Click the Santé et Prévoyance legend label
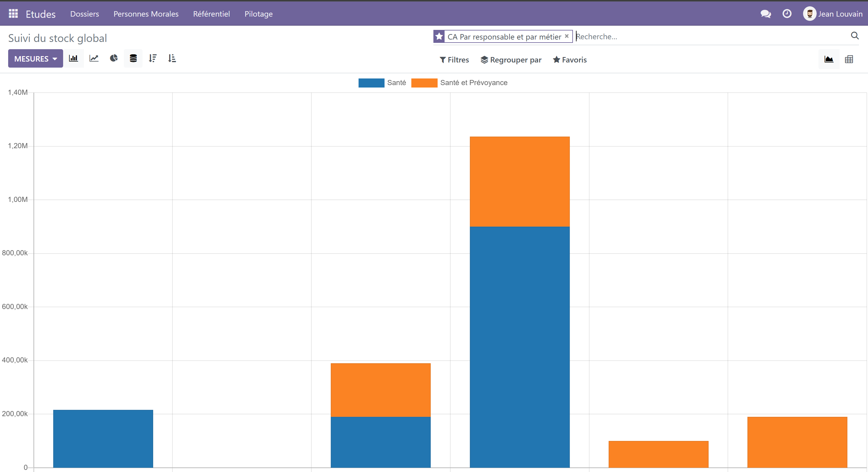868x472 pixels. point(474,83)
